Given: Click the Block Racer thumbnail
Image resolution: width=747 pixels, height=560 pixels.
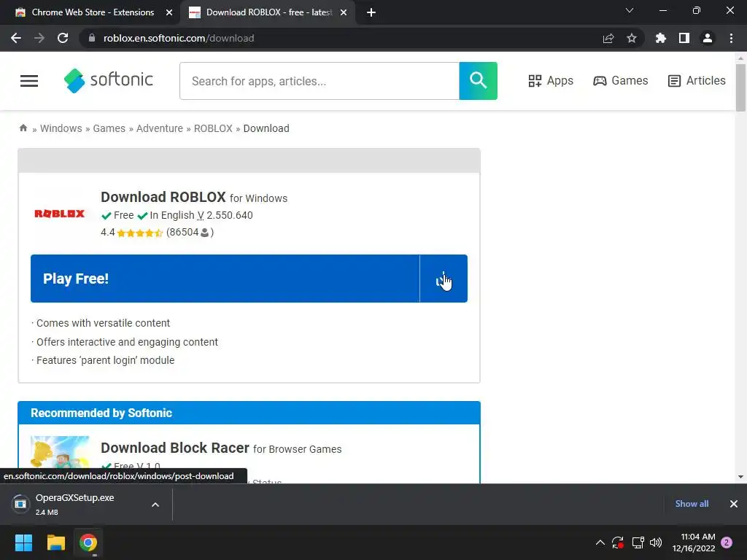Looking at the screenshot, I should click(60, 454).
